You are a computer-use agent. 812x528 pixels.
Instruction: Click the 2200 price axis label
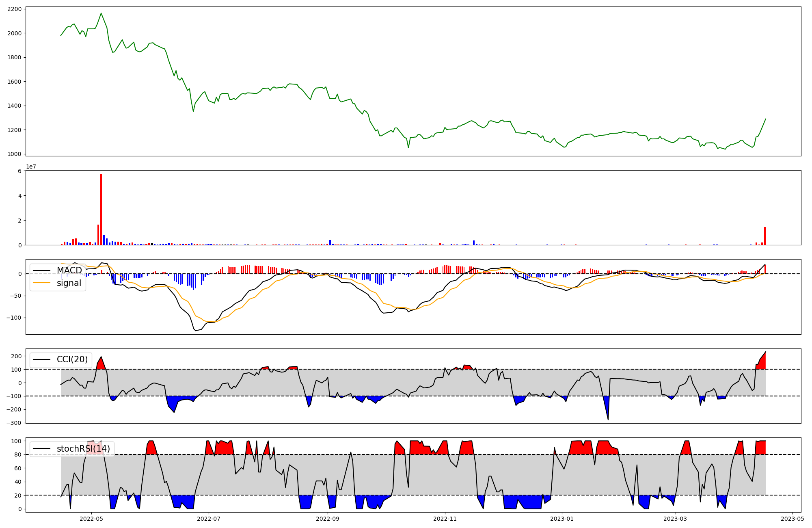pyautogui.click(x=14, y=9)
